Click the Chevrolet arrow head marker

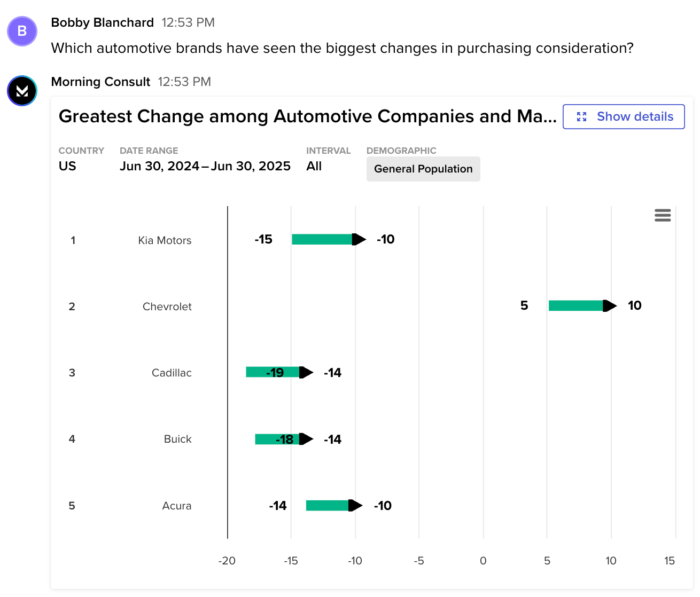tap(610, 305)
